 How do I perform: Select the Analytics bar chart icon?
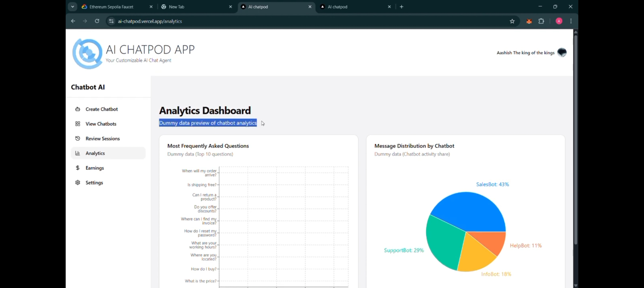(x=78, y=153)
